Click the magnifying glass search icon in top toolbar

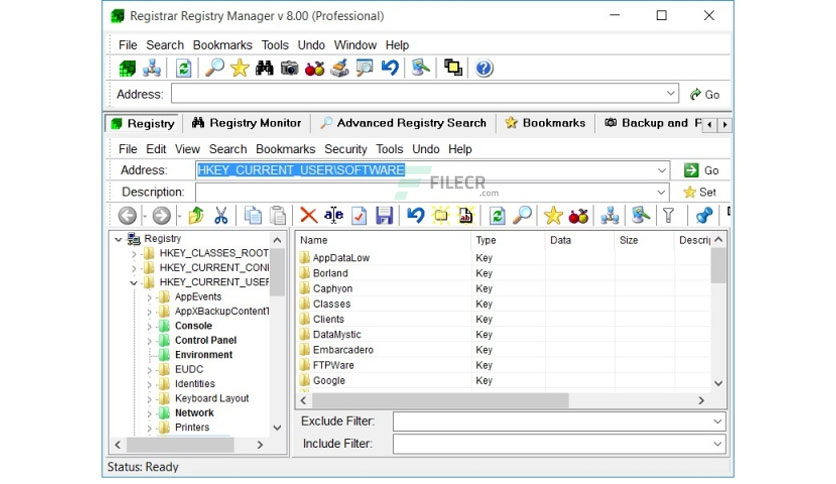click(x=215, y=68)
